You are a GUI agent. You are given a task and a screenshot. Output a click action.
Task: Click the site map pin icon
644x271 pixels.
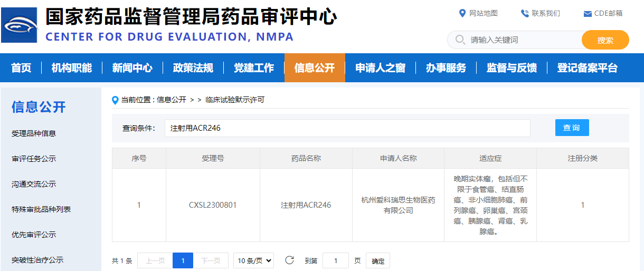click(x=462, y=13)
